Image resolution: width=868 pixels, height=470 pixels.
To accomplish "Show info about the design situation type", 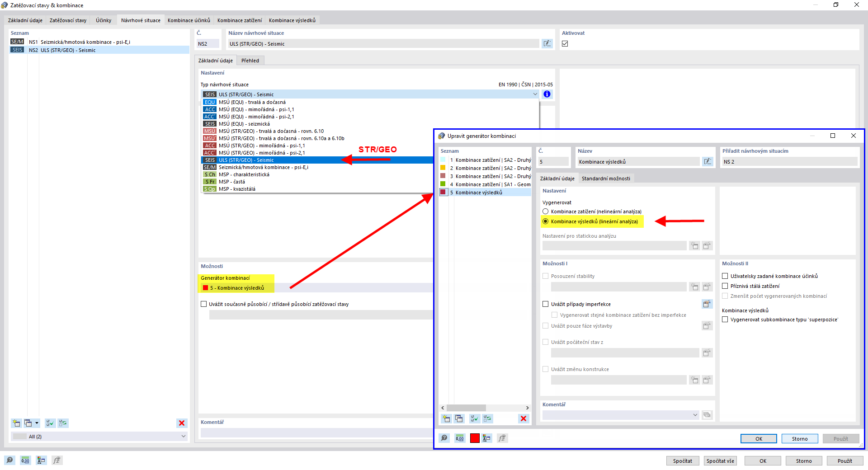I will 547,94.
